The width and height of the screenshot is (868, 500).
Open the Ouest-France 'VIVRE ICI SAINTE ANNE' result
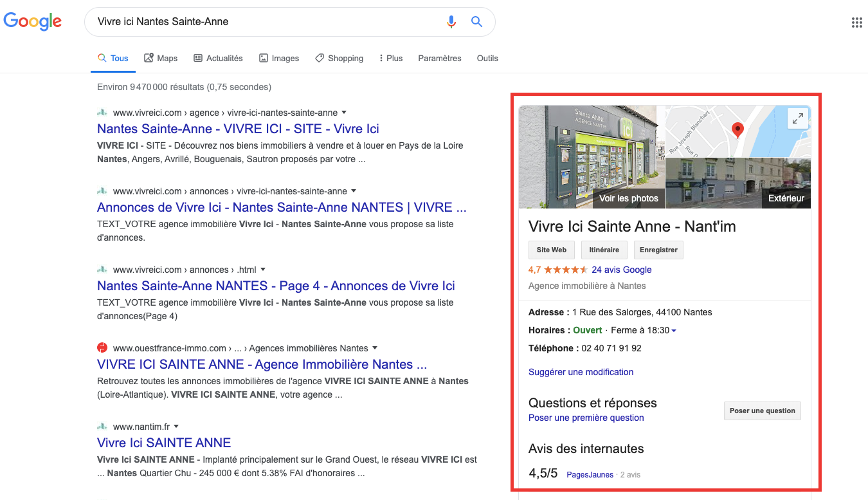click(x=262, y=364)
